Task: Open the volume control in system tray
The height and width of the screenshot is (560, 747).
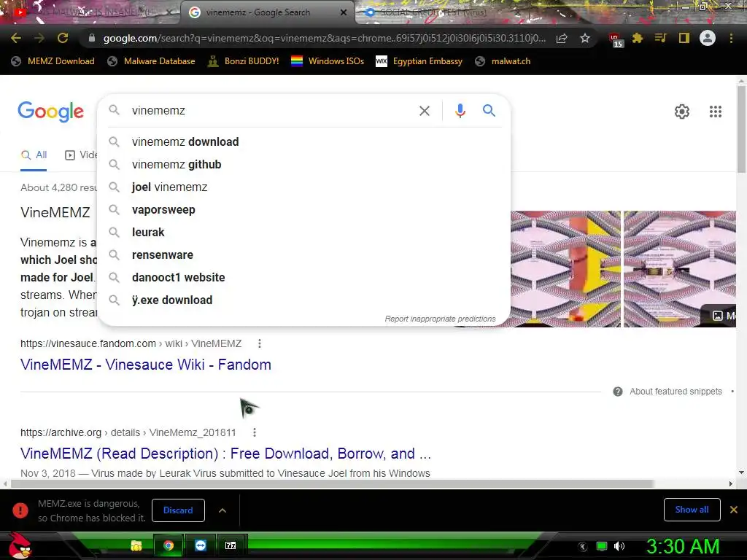Action: click(x=619, y=546)
